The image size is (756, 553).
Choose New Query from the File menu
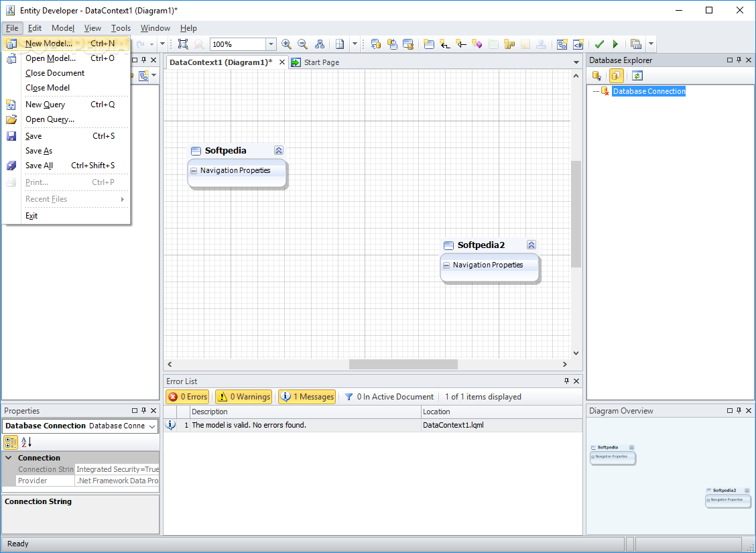tap(45, 104)
